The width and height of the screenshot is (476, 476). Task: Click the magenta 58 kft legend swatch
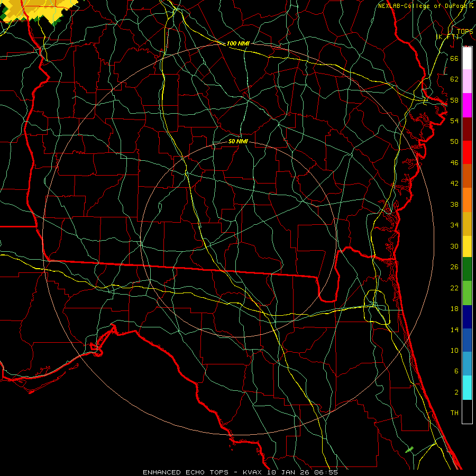(467, 105)
